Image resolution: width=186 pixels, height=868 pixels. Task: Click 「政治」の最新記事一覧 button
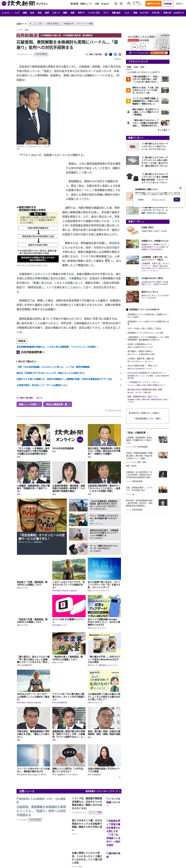[x=58, y=404]
